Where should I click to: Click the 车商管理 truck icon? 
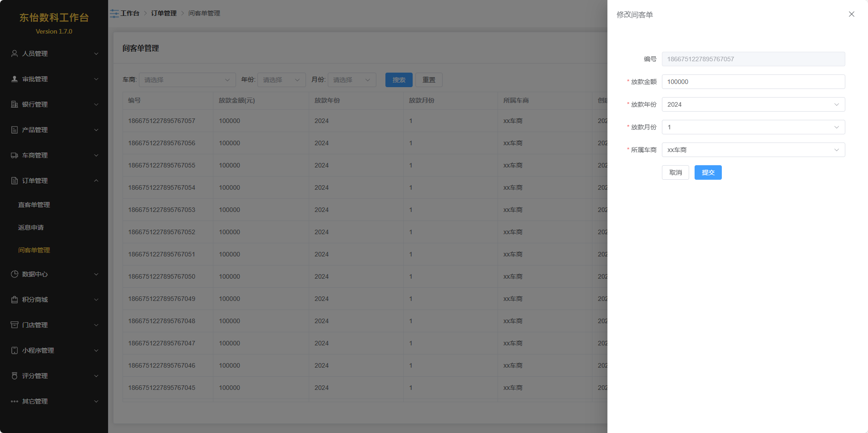pos(15,155)
